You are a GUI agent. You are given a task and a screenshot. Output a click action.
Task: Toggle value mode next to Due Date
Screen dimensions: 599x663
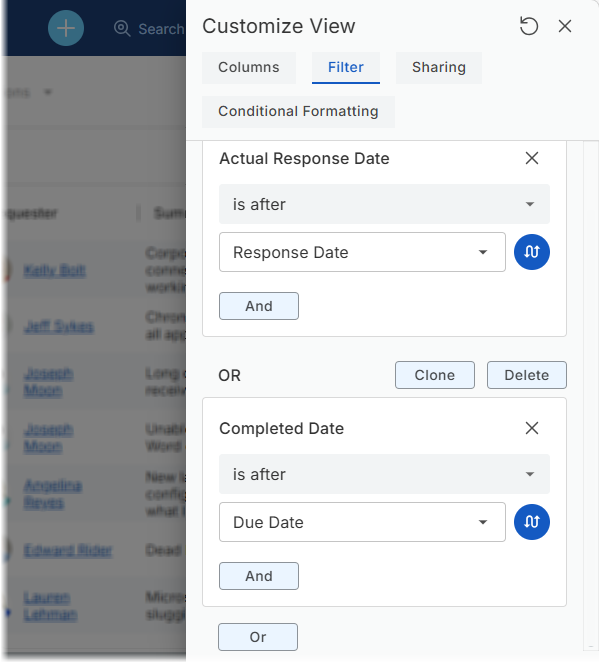pyautogui.click(x=532, y=522)
